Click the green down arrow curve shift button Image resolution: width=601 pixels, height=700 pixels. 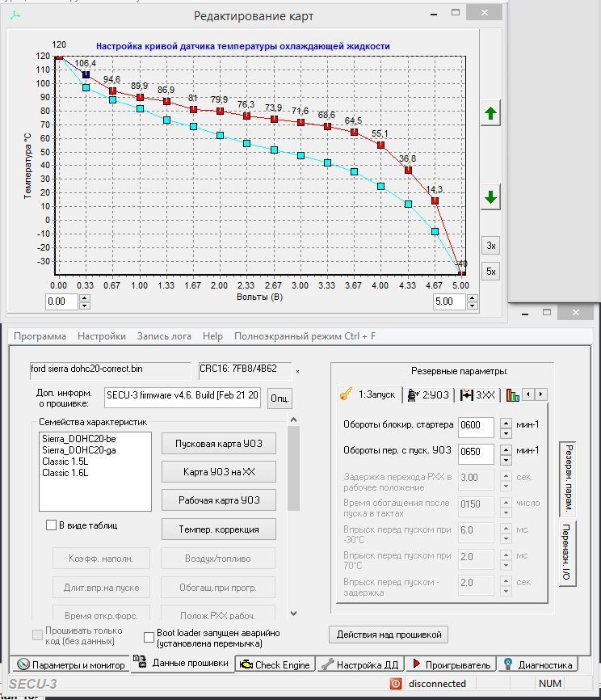point(490,197)
